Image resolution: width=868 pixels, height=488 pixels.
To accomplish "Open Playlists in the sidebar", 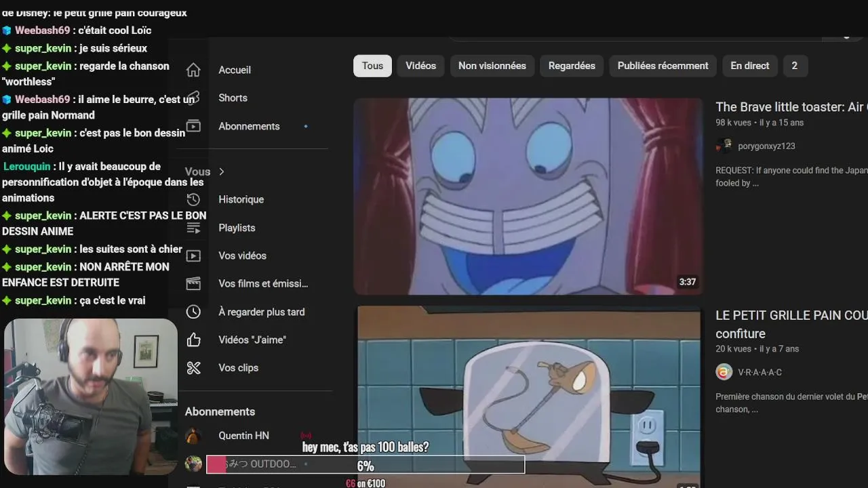I will [x=237, y=228].
